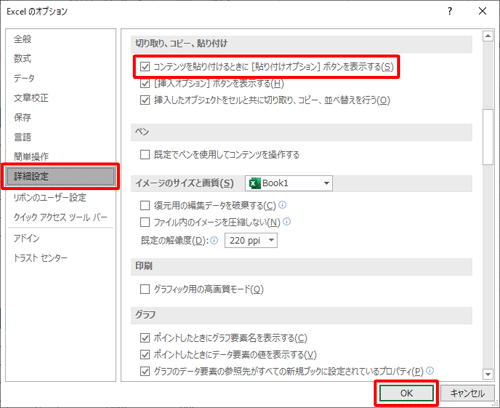Image resolution: width=500 pixels, height=408 pixels.
Task: Toggle グラフのデータ要素の参照先 checkbox
Action: (x=145, y=371)
